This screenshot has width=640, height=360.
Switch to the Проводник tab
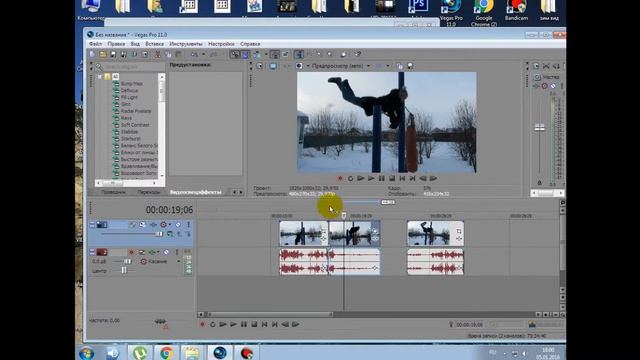pos(113,192)
